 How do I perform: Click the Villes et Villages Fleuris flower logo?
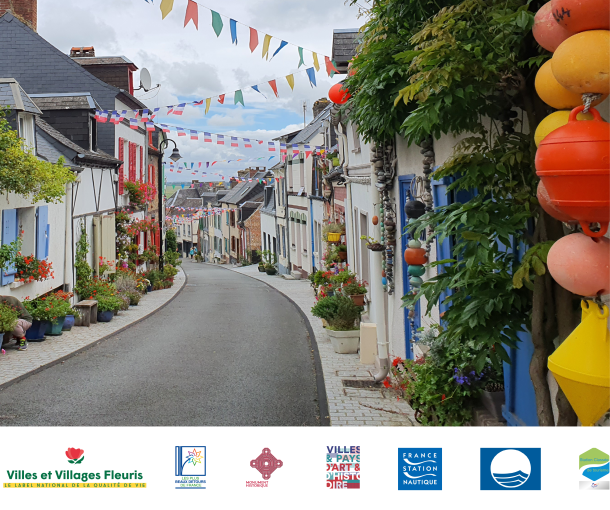coord(74,468)
